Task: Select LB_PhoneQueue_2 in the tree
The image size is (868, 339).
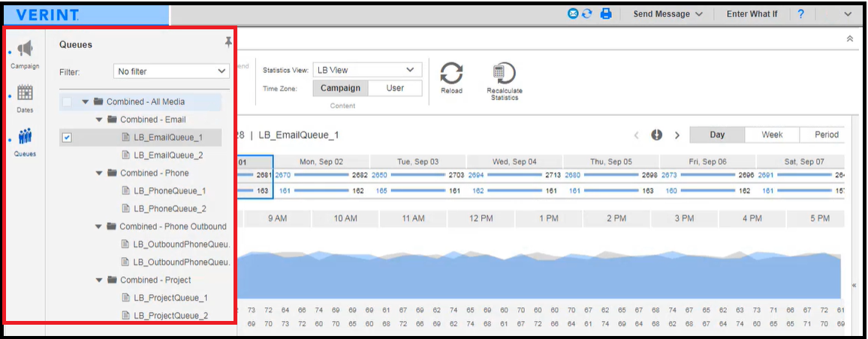Action: (170, 208)
